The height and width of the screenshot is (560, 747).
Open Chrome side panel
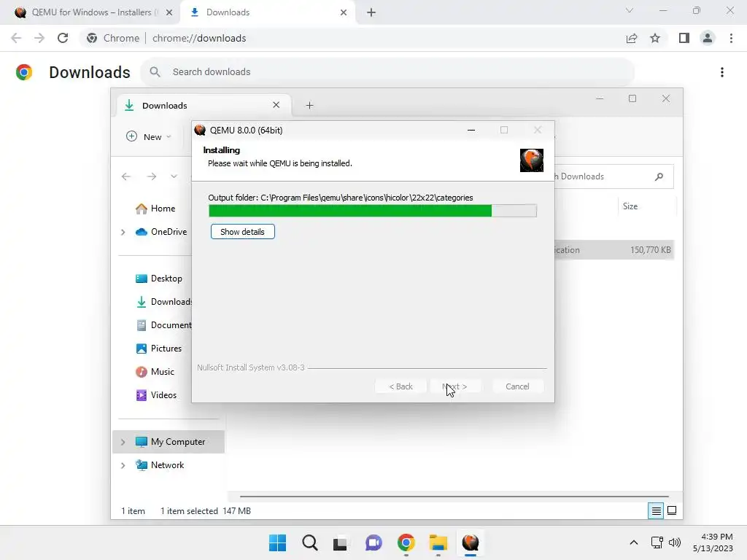684,38
